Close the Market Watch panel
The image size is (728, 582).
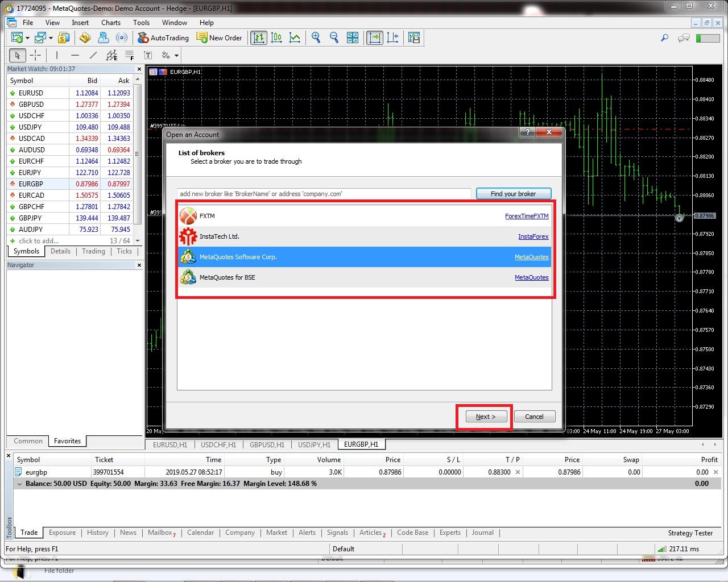[139, 69]
